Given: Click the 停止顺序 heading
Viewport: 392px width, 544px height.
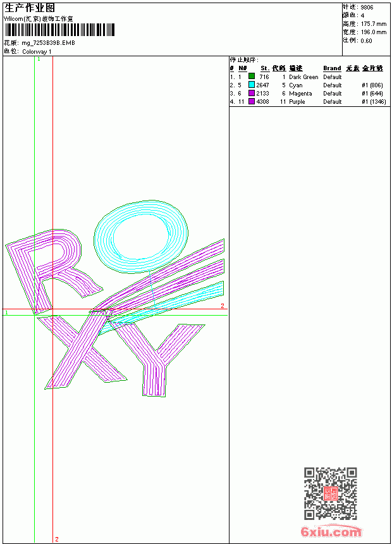Looking at the screenshot, I should pyautogui.click(x=244, y=59).
